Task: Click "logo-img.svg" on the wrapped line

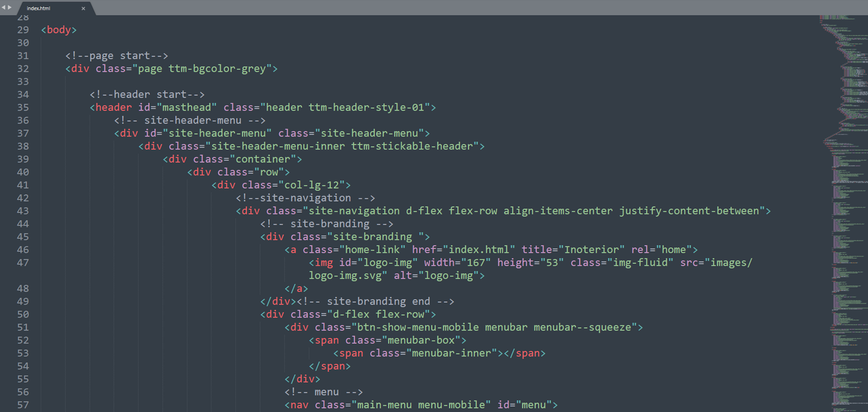Action: pyautogui.click(x=345, y=276)
